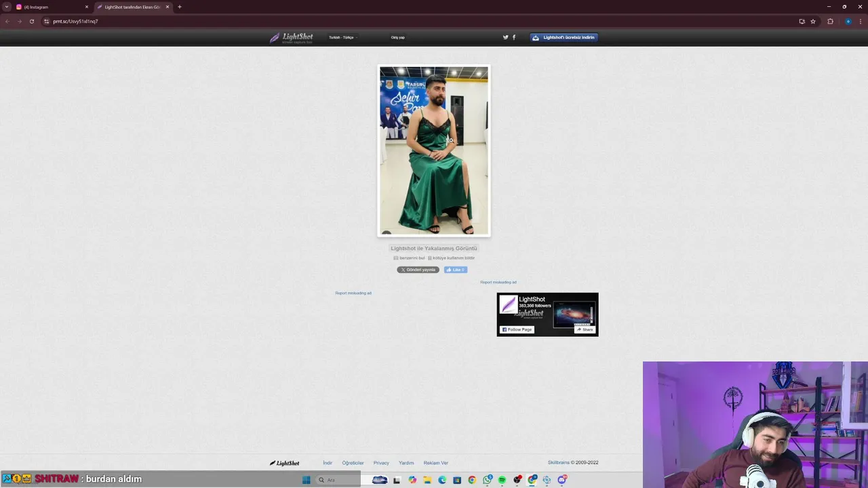Viewport: 868px width, 488px height.
Task: Click kötüye kullanım bildir report link
Action: tap(451, 258)
